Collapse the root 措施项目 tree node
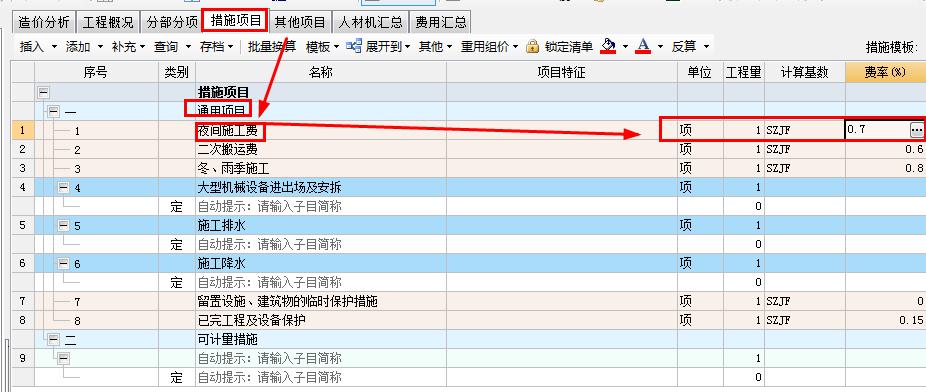The image size is (926, 392). pyautogui.click(x=44, y=92)
